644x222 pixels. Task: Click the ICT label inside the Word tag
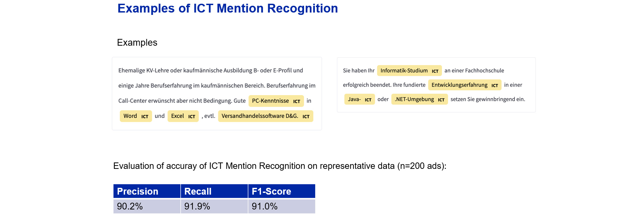point(145,116)
